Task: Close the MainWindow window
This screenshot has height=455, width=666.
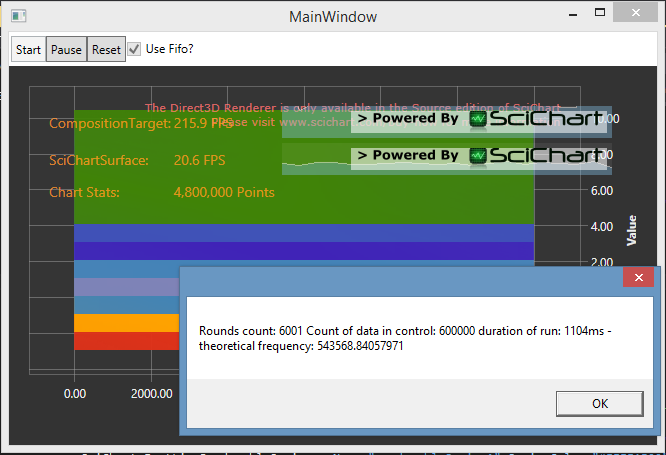Action: point(635,13)
